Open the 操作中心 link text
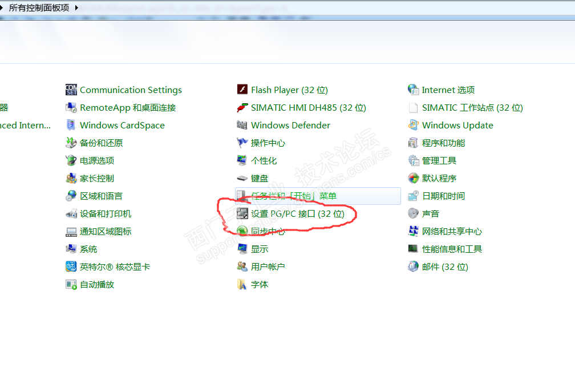Screen dimensions: 575x392 pyautogui.click(x=268, y=143)
